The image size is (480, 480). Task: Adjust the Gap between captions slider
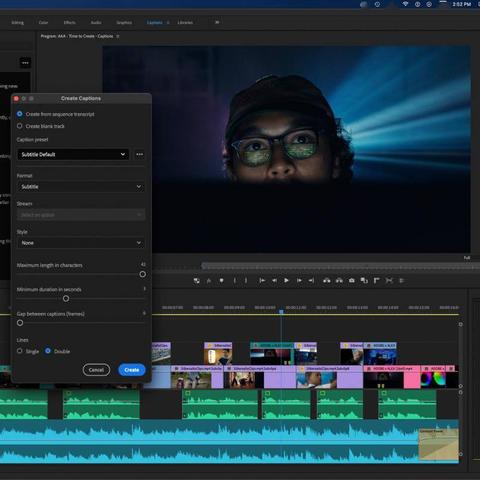20,323
